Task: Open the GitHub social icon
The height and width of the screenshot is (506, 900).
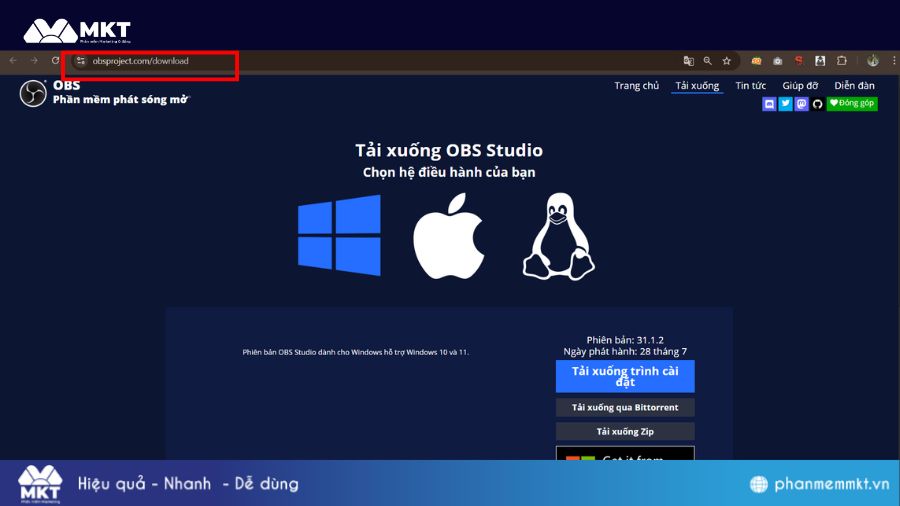Action: [x=817, y=104]
